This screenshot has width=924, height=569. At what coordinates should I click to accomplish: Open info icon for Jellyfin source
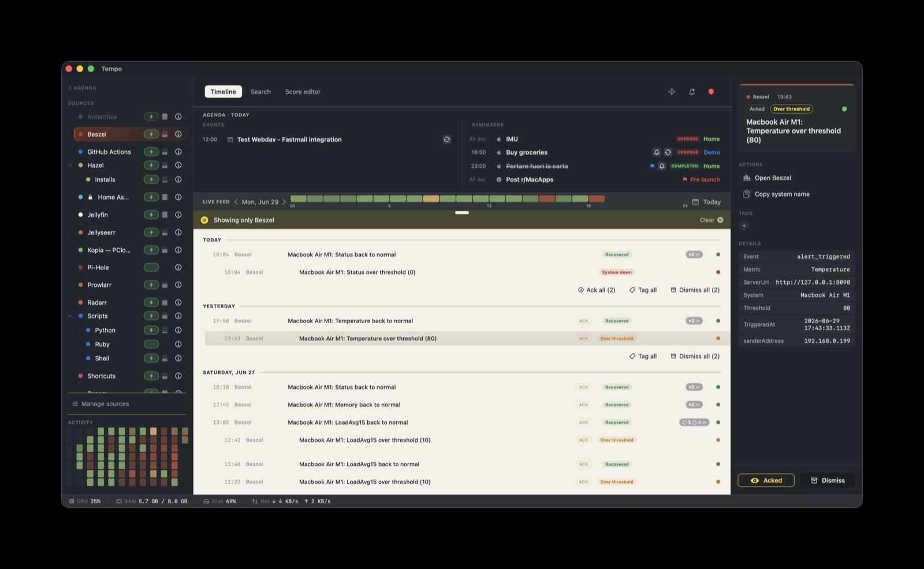(178, 215)
